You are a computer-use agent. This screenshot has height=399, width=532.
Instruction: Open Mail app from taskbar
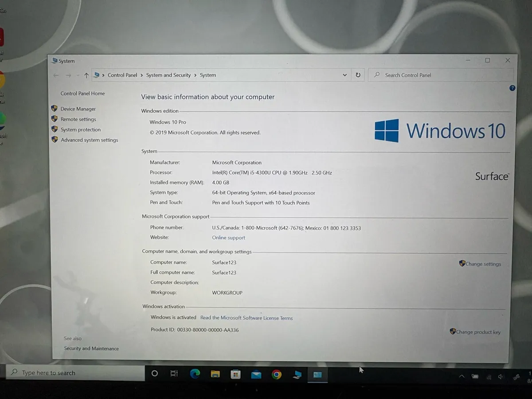(x=256, y=375)
